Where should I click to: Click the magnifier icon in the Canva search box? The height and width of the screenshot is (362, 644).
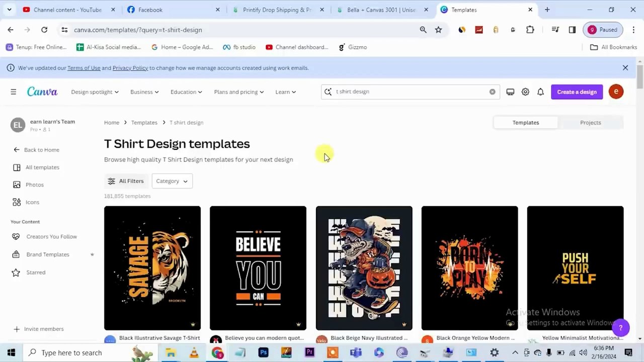tap(328, 92)
